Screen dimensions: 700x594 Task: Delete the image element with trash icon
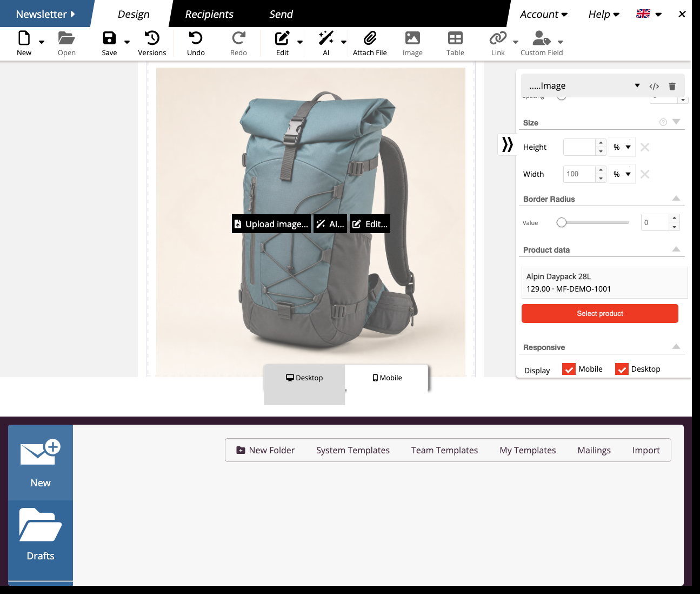pyautogui.click(x=672, y=86)
